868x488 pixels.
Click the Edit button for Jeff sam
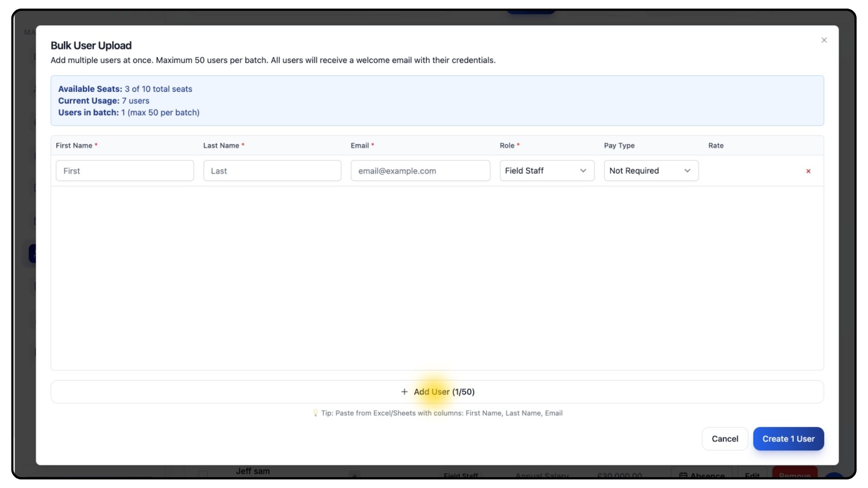click(752, 474)
